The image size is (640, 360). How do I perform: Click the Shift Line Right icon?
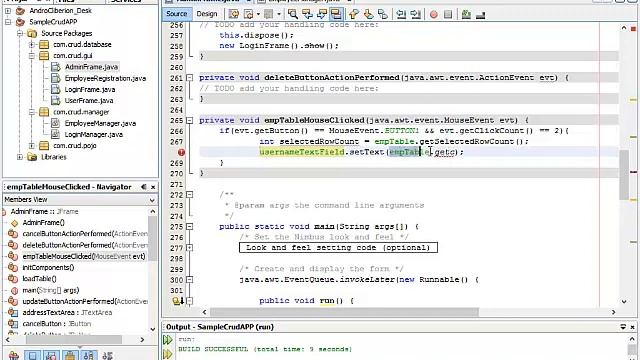click(x=416, y=14)
